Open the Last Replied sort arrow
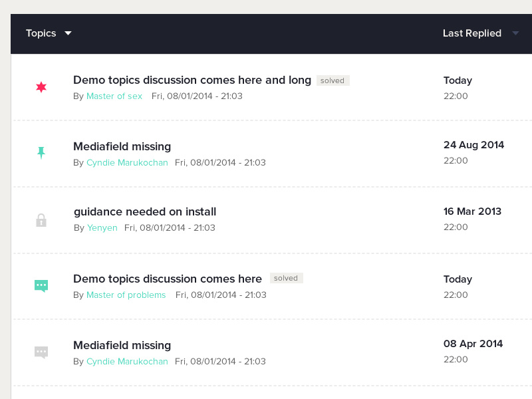 pos(515,33)
